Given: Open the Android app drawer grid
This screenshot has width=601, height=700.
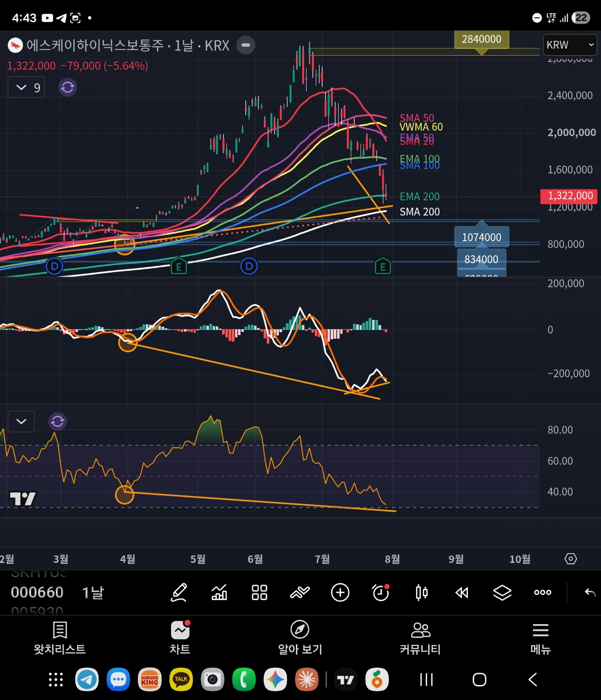Looking at the screenshot, I should click(56, 680).
